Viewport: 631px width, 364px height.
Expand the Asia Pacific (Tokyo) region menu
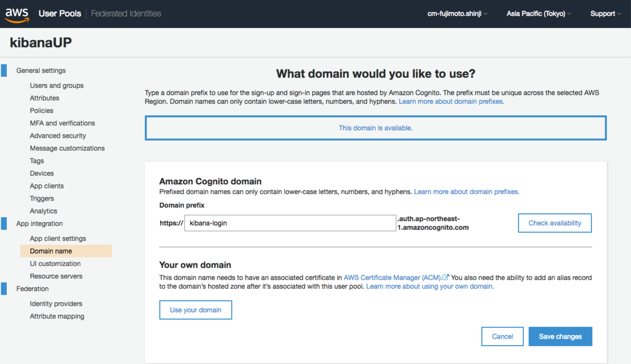[x=539, y=14]
